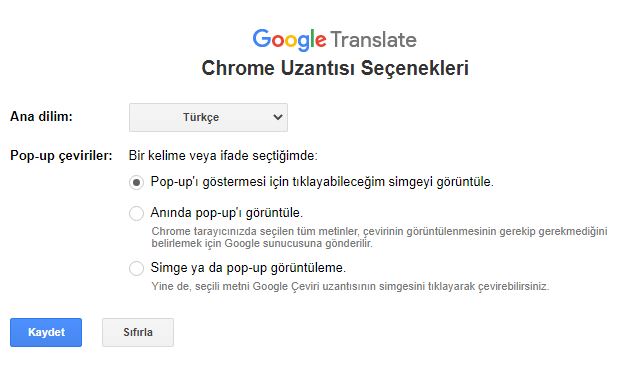This screenshot has width=624, height=367.
Task: Click the gray Translate word in logo
Action: click(373, 40)
